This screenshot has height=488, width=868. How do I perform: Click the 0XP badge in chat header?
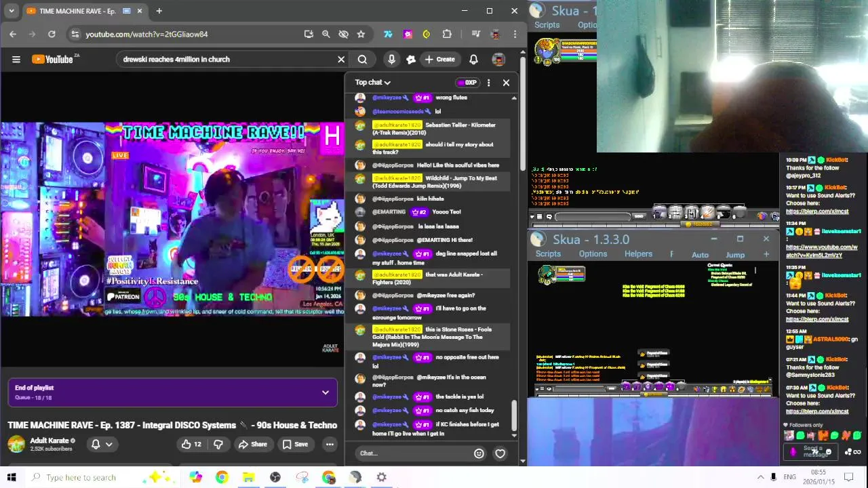click(467, 83)
